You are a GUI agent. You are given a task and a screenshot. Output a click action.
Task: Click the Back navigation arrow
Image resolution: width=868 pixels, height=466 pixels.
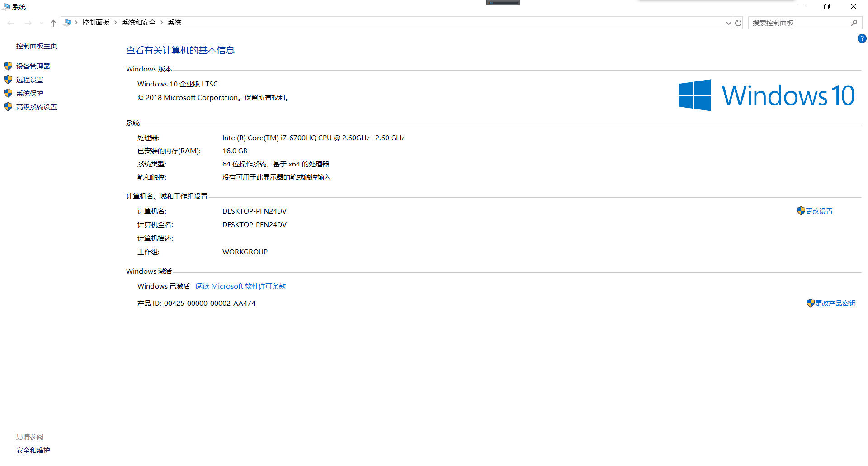point(11,23)
